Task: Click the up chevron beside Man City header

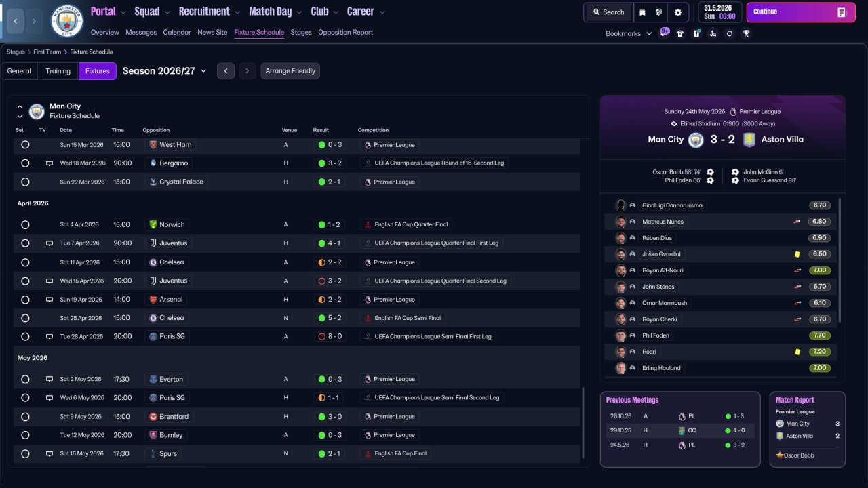Action: pyautogui.click(x=20, y=107)
